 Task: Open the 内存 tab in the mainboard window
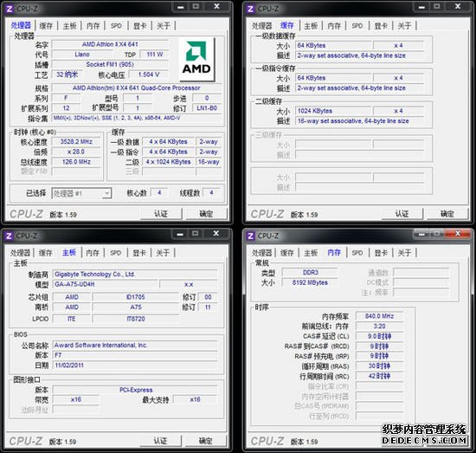click(x=93, y=253)
